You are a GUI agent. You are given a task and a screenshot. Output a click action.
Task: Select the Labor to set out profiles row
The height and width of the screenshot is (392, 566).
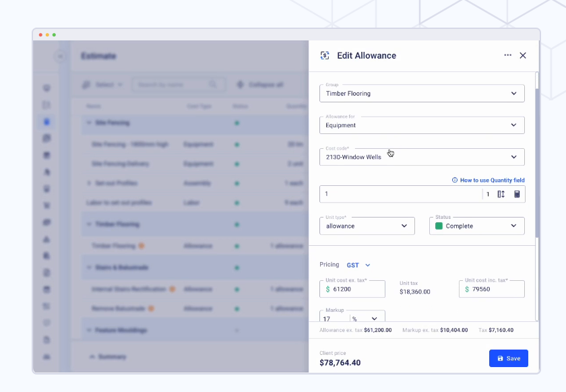[195, 203]
